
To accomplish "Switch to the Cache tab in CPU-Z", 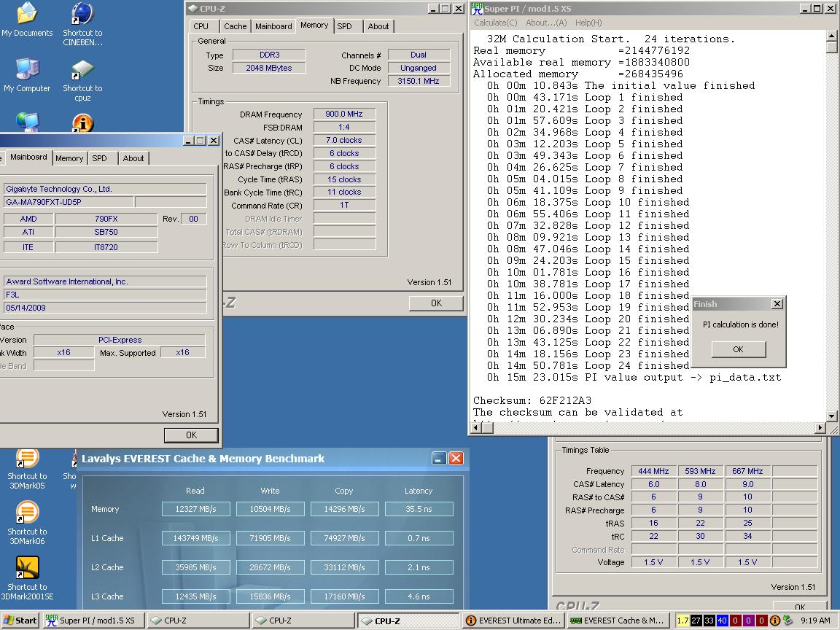I will tap(236, 26).
